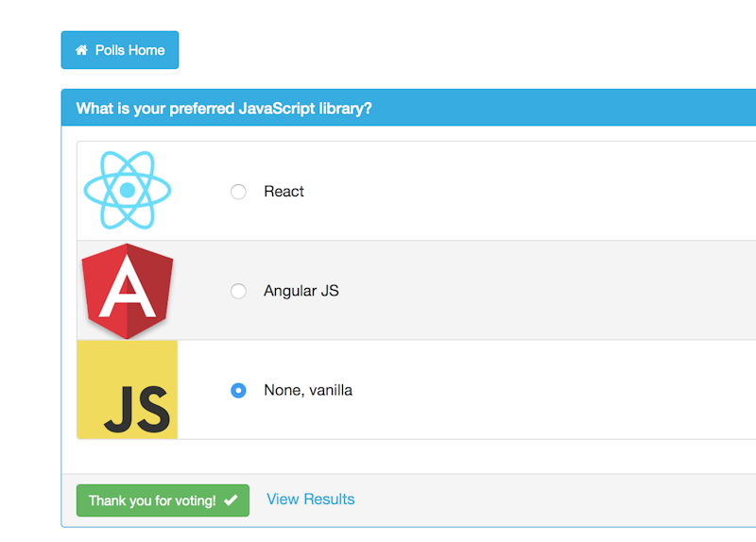Click the React atom logo
Image resolution: width=756 pixels, height=542 pixels.
click(128, 191)
